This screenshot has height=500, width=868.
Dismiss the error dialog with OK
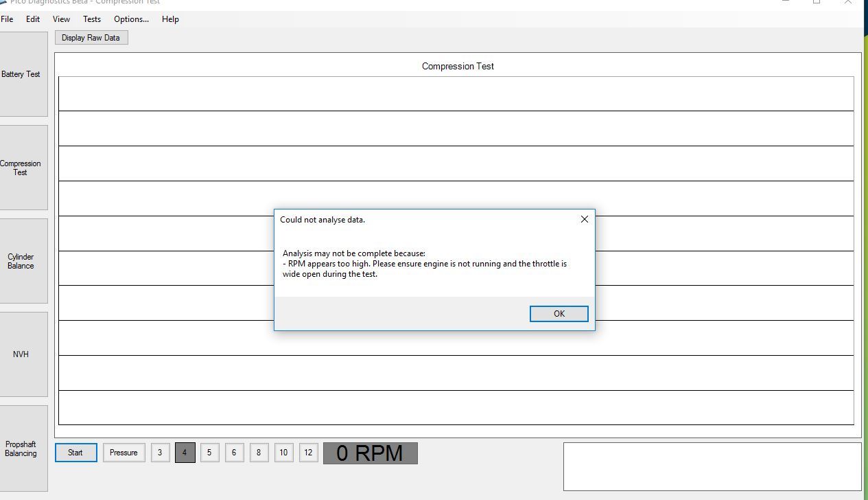point(559,314)
